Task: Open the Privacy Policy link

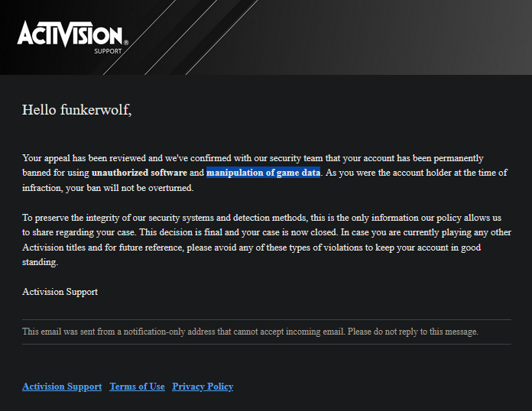Action: [x=203, y=387]
